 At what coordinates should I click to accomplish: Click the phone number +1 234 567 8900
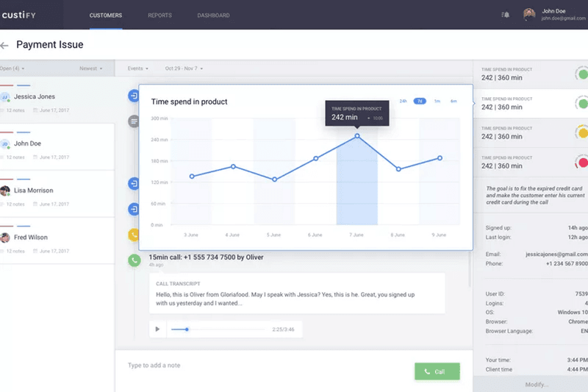click(x=567, y=264)
